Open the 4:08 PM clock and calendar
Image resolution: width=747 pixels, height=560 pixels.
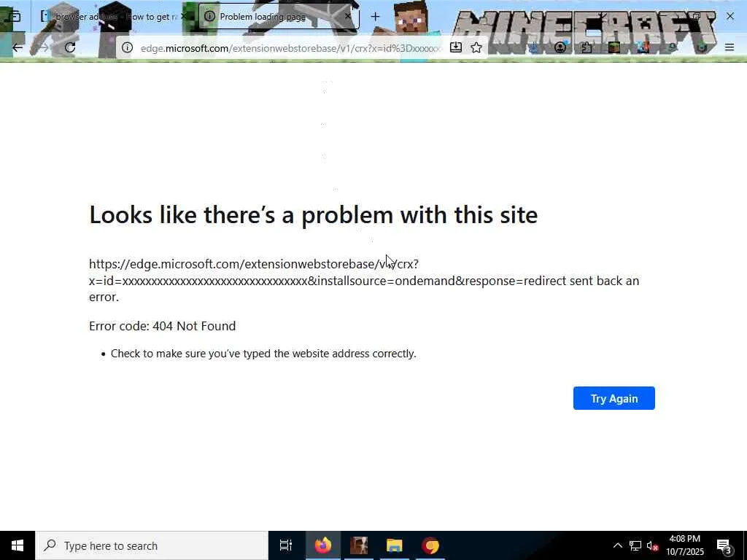tap(684, 545)
